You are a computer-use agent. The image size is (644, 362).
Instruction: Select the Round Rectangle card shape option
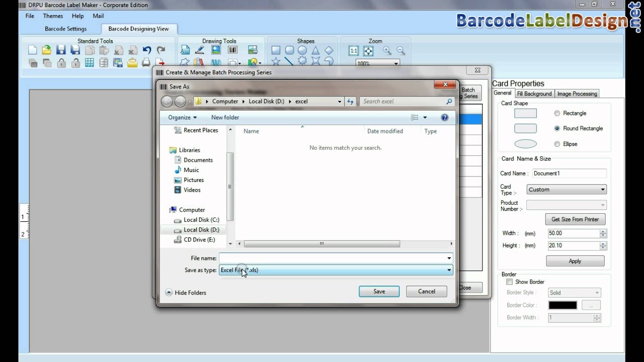point(557,128)
